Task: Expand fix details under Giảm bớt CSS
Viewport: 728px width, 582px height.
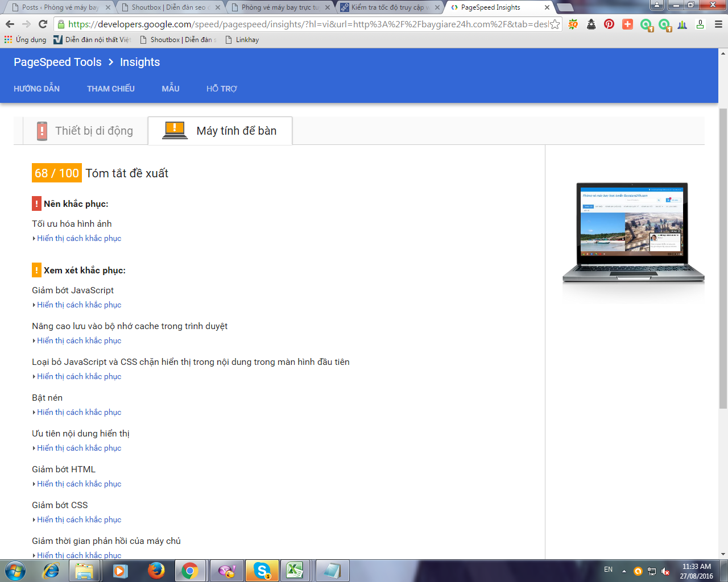Action: tap(79, 520)
